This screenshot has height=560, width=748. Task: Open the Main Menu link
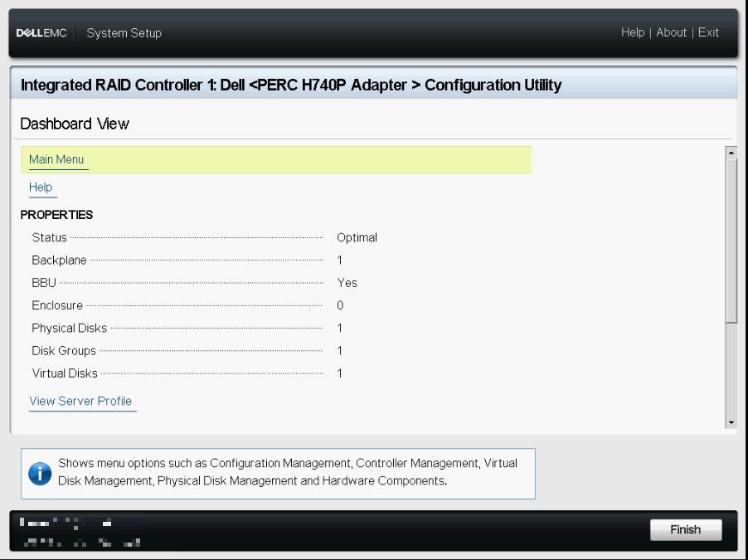[56, 159]
